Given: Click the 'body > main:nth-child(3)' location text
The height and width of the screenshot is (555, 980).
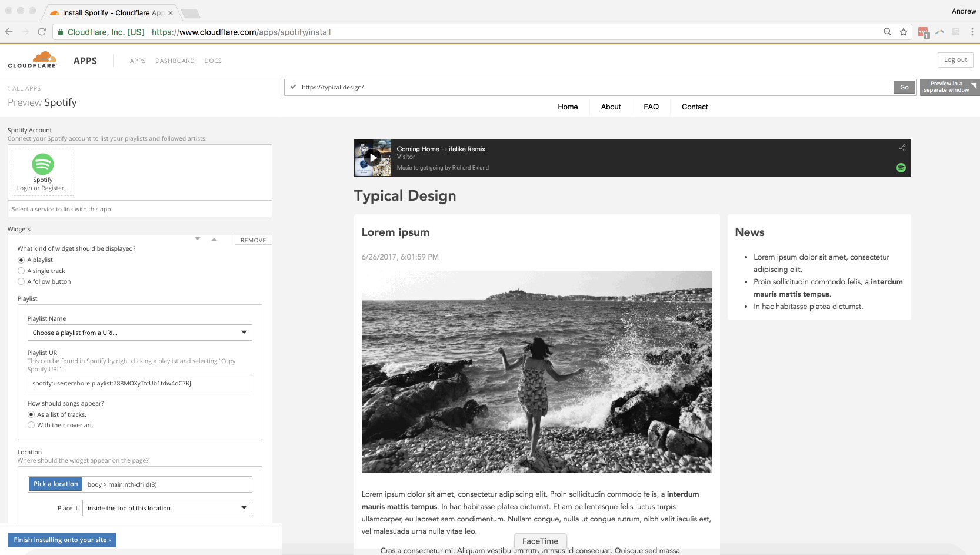Looking at the screenshot, I should pyautogui.click(x=122, y=485).
